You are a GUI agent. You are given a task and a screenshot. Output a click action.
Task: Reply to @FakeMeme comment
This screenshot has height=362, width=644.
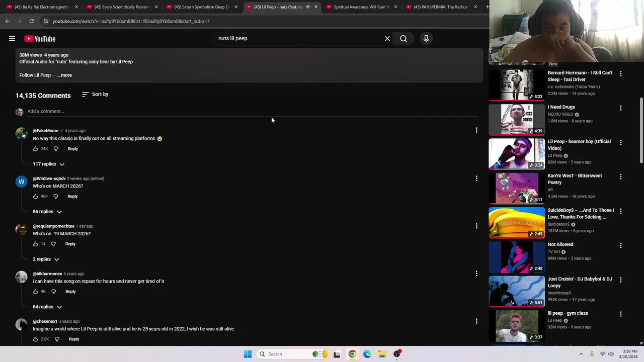point(73,149)
